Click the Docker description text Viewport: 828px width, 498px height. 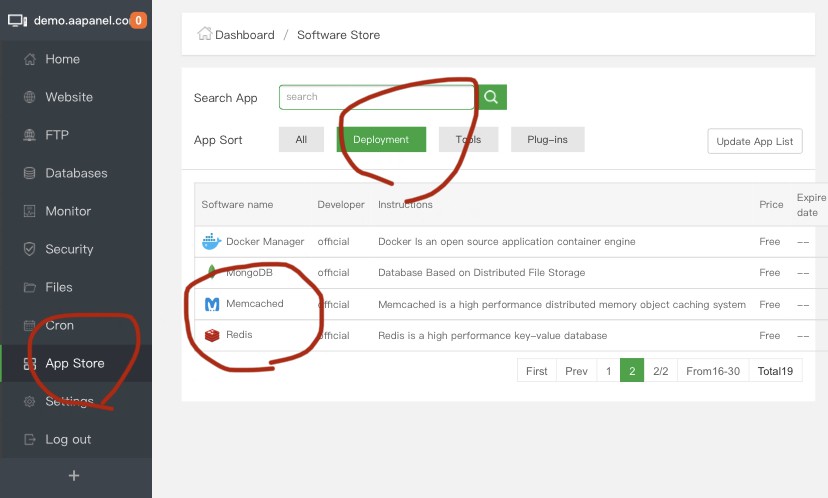click(x=506, y=241)
